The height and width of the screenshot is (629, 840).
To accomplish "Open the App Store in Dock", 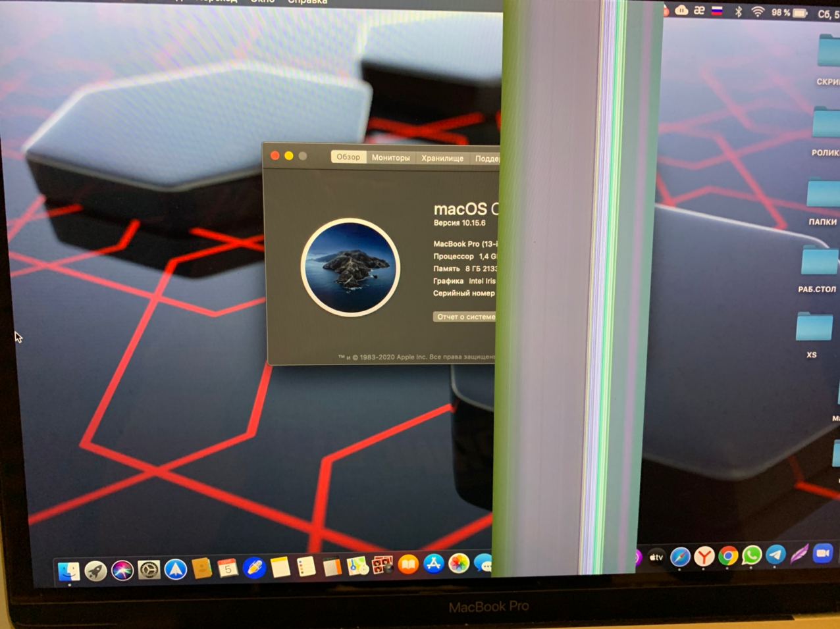I will click(x=433, y=564).
